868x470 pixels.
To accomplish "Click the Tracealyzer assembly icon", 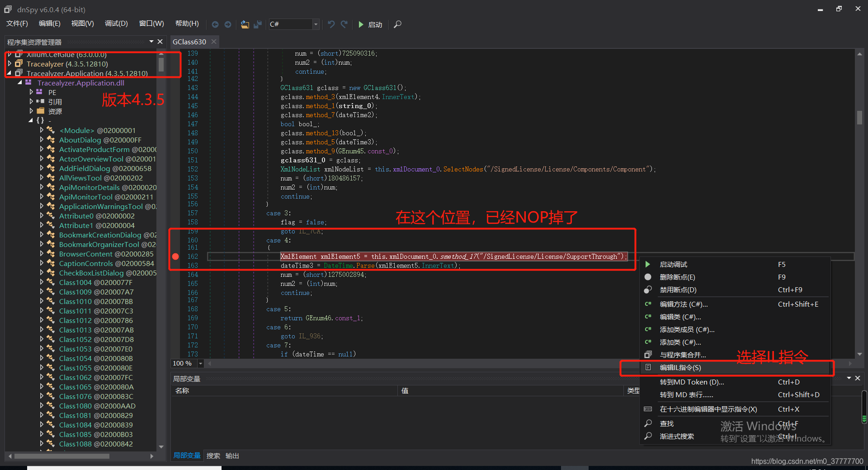I will click(19, 64).
